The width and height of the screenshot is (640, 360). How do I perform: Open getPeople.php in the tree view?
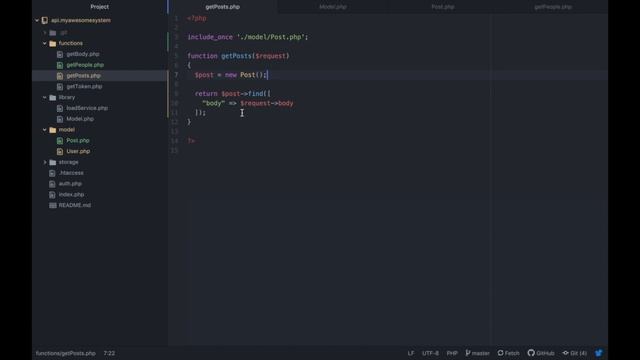pos(85,65)
